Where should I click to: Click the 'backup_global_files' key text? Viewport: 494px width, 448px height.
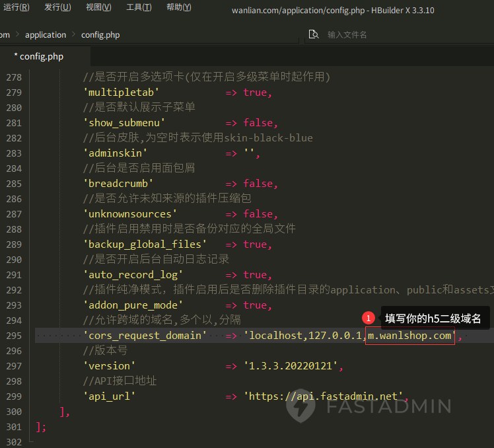pyautogui.click(x=145, y=244)
